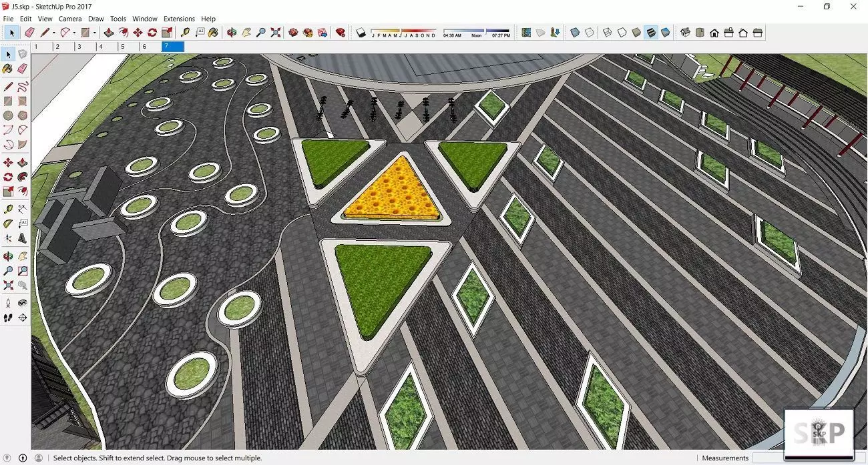The image size is (868, 465).
Task: Expand the Arc tool dropdown arrow
Action: pyautogui.click(x=74, y=33)
